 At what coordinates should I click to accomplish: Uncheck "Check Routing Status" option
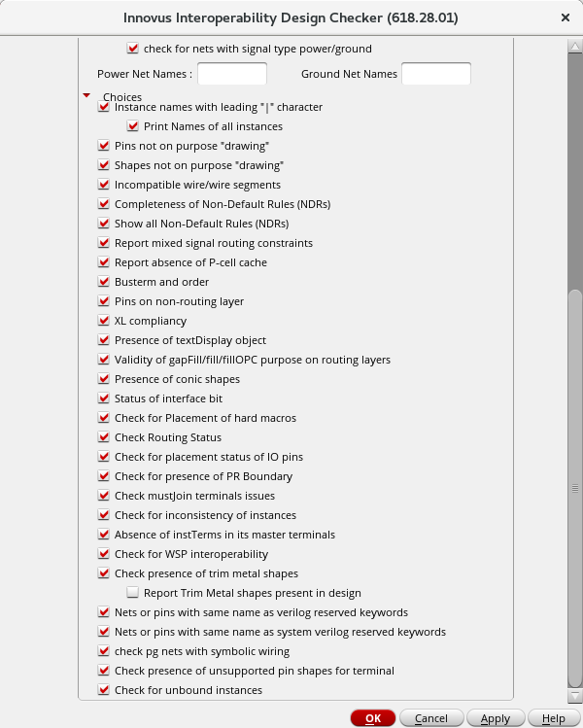click(x=104, y=437)
